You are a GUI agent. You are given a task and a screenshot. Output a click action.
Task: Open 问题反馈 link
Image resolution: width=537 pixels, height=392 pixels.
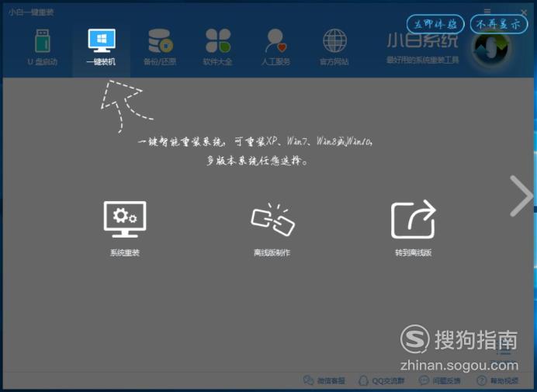coord(439,380)
